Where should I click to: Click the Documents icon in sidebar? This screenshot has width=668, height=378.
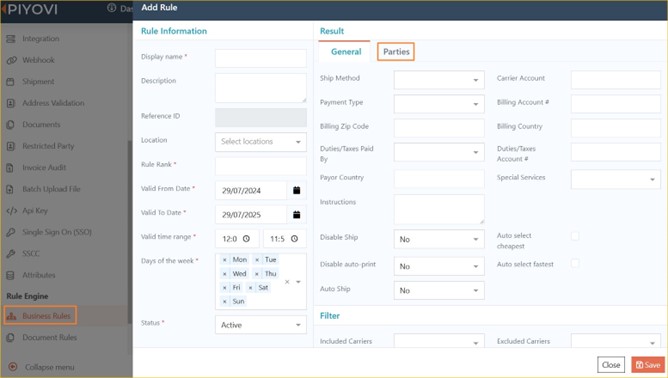11,125
